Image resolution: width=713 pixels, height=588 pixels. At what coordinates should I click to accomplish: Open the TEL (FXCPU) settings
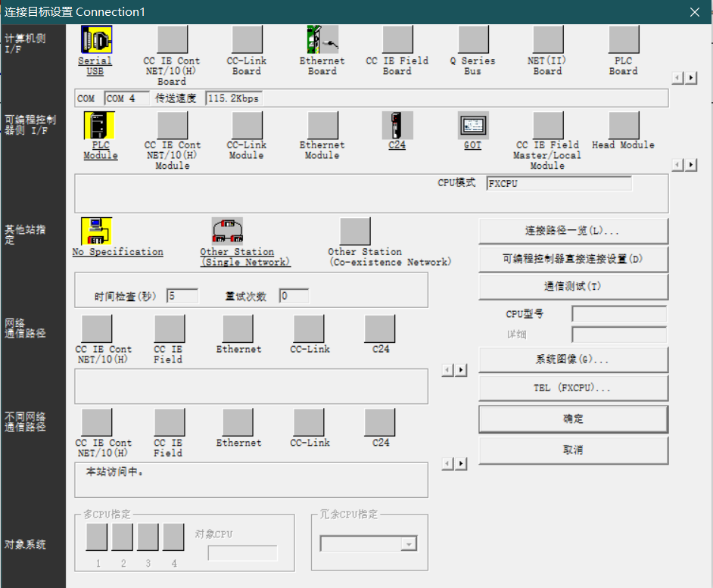(x=573, y=387)
